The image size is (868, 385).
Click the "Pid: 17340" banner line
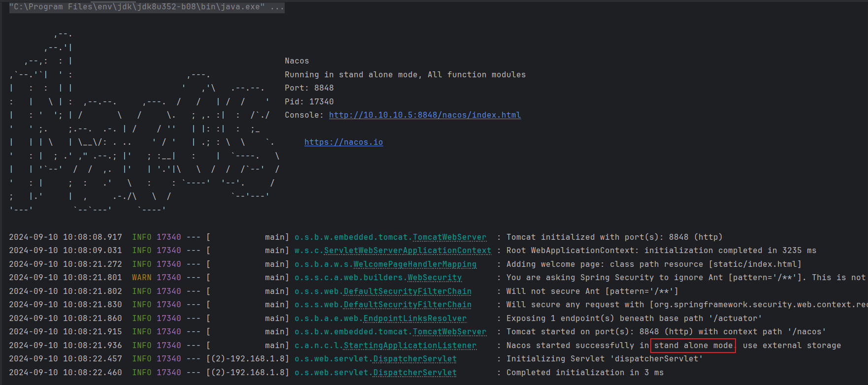tap(309, 102)
